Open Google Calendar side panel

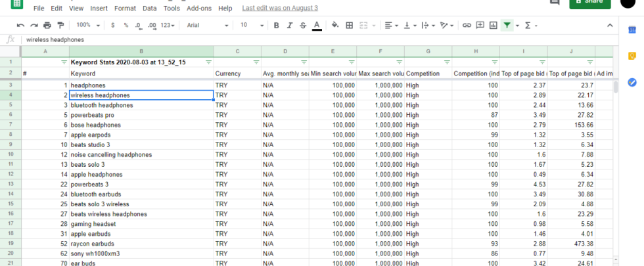(x=632, y=30)
